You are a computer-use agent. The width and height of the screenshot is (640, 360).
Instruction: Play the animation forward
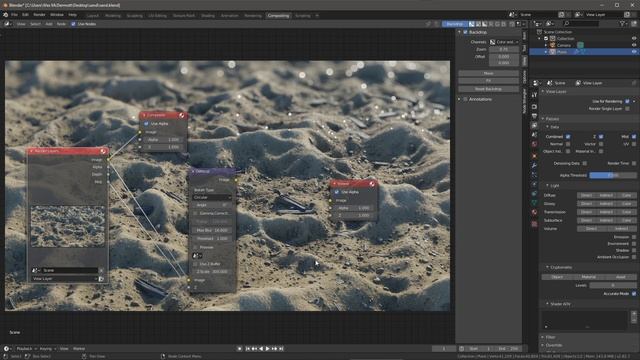pos(268,349)
